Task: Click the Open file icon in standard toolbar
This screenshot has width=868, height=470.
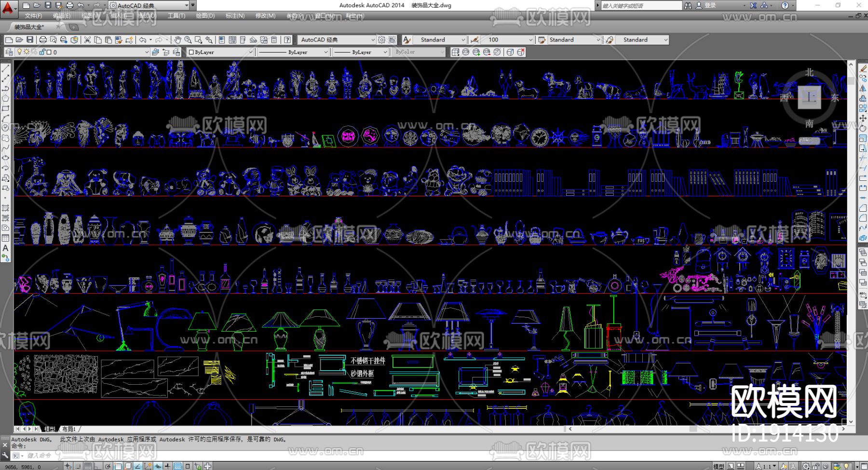Action: point(19,40)
